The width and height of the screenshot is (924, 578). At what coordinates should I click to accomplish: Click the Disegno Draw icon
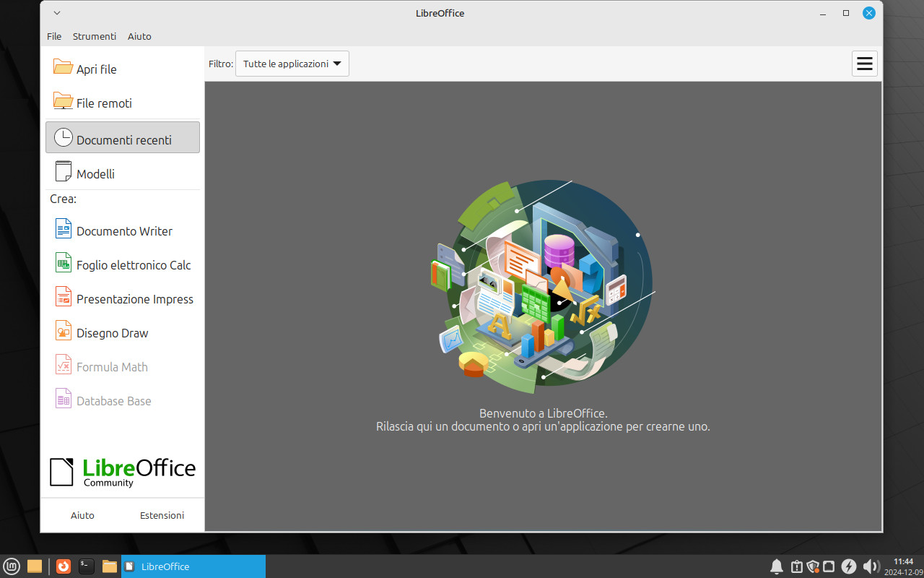[x=64, y=331]
